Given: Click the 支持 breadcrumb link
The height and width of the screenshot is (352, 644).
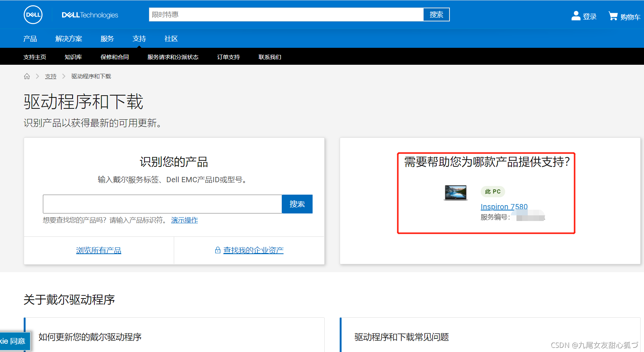Looking at the screenshot, I should (x=51, y=76).
